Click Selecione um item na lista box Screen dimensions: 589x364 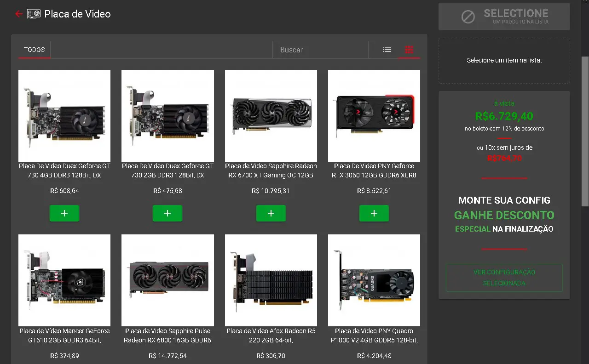504,61
